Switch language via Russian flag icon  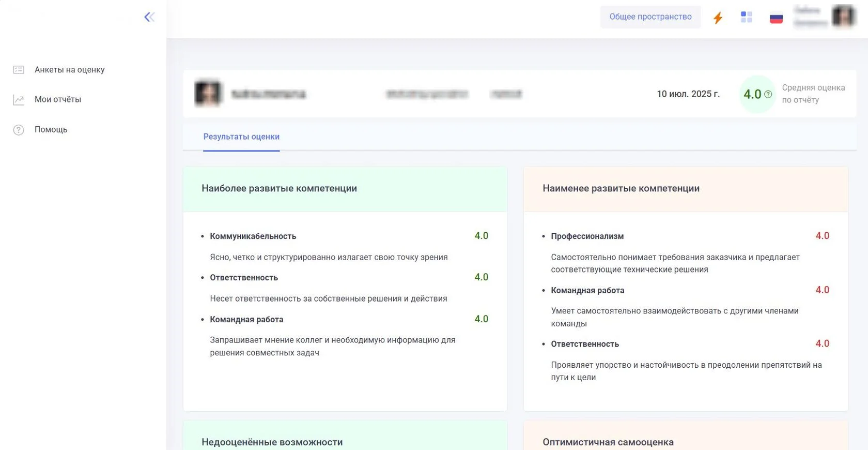coord(776,19)
